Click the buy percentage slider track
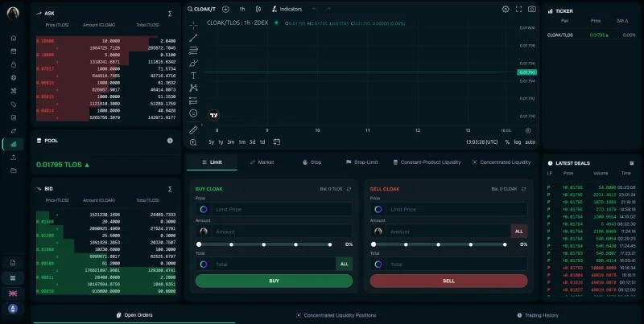The width and height of the screenshot is (644, 324). coord(265,244)
